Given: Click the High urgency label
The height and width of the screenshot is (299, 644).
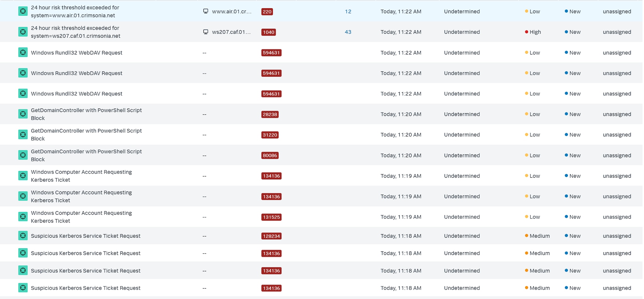Looking at the screenshot, I should point(535,32).
